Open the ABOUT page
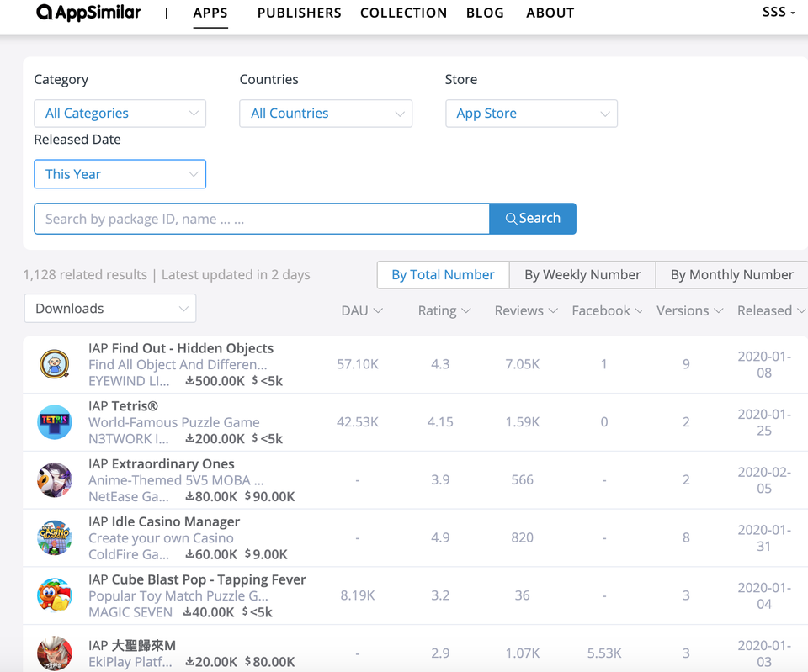 click(x=550, y=13)
